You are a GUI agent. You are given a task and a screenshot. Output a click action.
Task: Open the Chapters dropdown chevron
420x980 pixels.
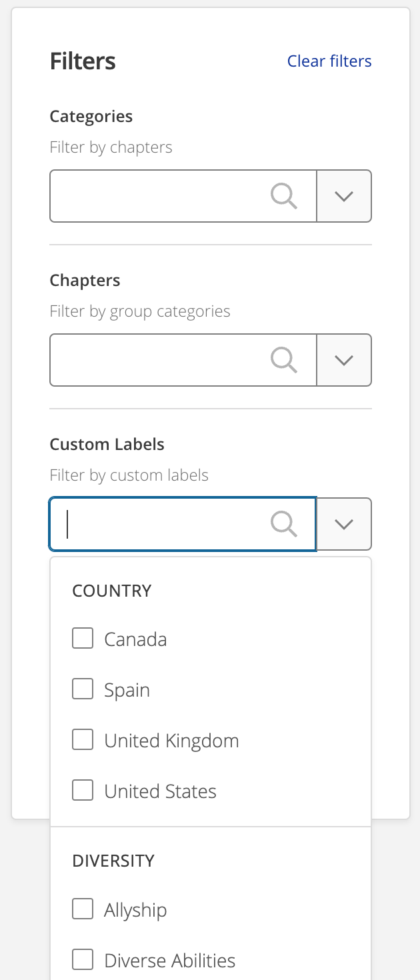(x=344, y=360)
